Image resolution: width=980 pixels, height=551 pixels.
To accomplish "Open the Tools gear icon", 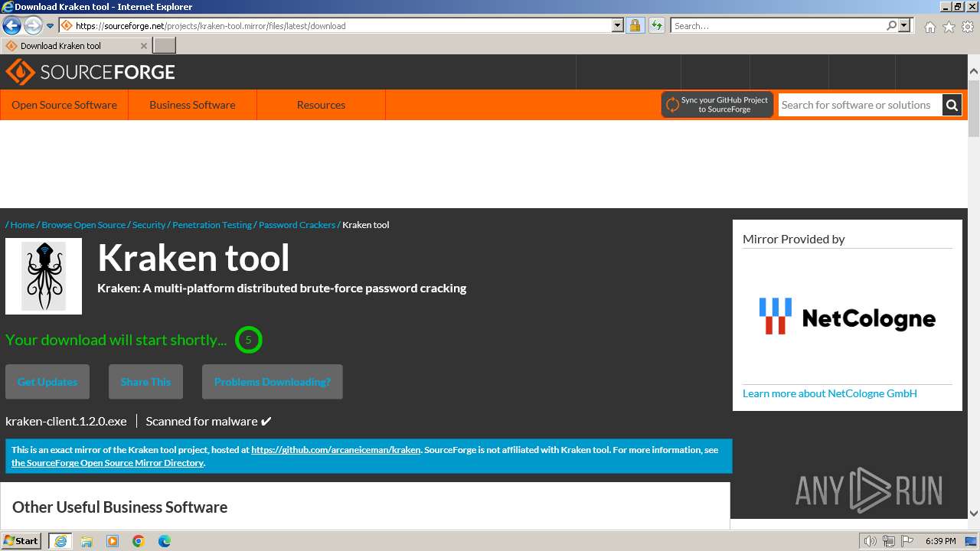I will click(x=968, y=27).
